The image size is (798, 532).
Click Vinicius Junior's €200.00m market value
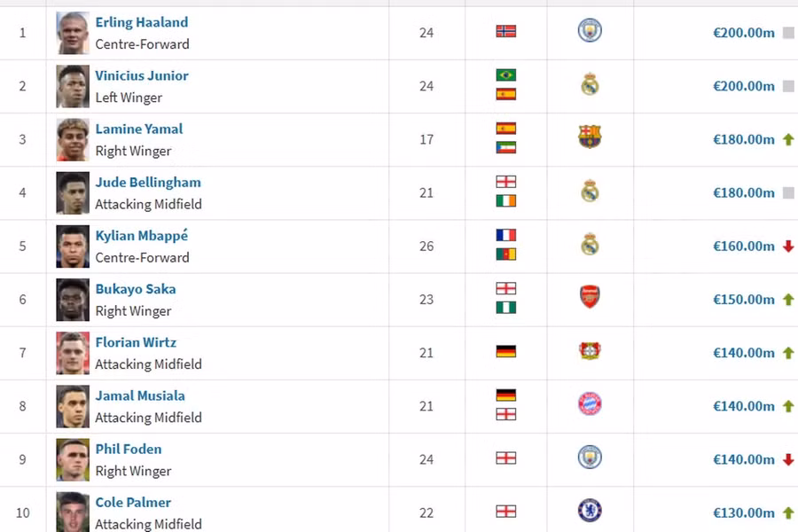pyautogui.click(x=744, y=86)
